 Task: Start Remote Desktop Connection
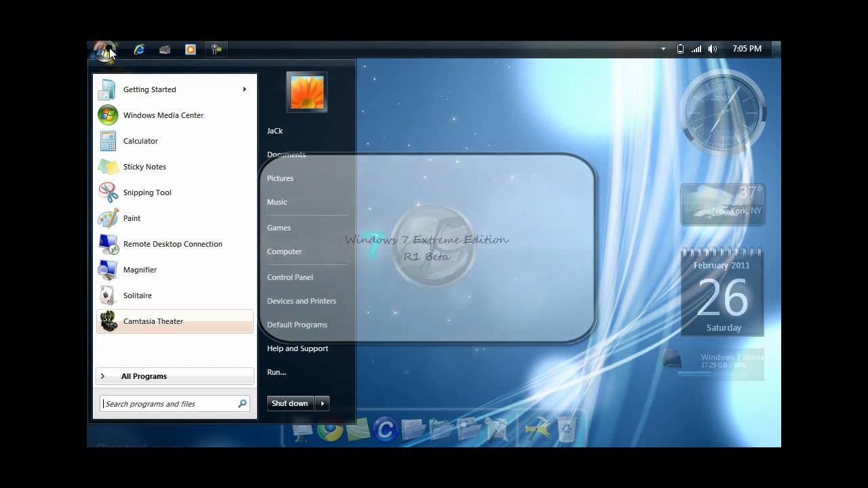175,244
